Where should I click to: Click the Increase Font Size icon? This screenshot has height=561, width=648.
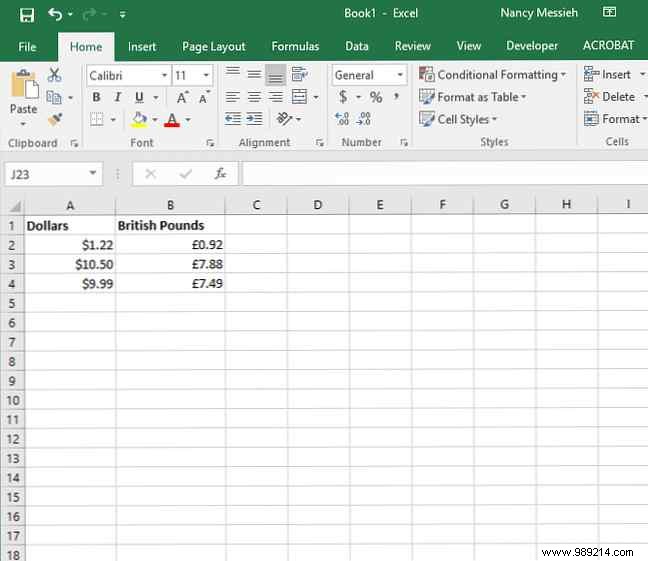pos(182,98)
